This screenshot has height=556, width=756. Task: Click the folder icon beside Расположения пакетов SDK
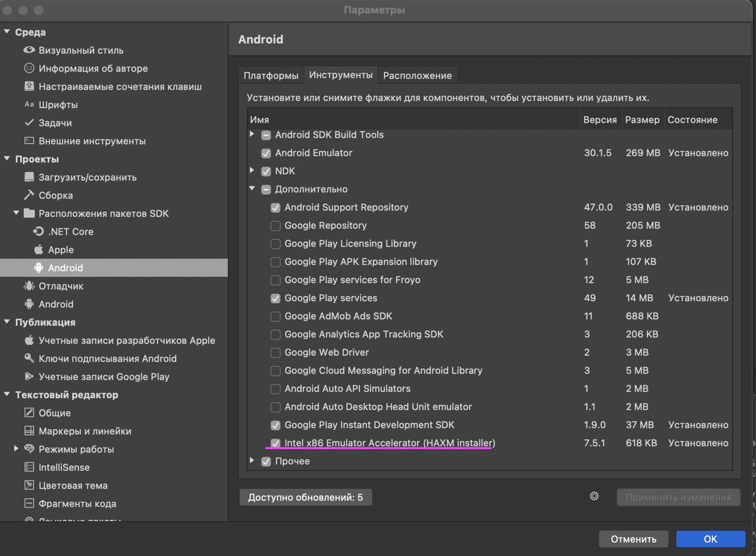[29, 213]
